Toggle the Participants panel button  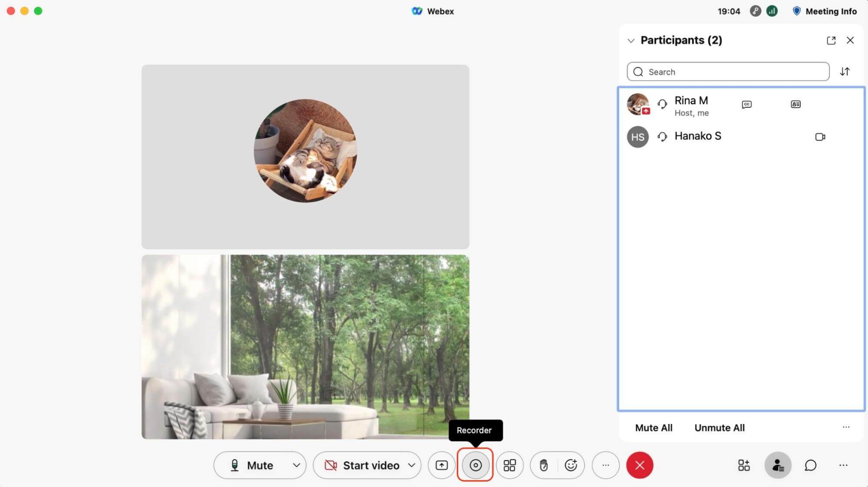pyautogui.click(x=778, y=465)
